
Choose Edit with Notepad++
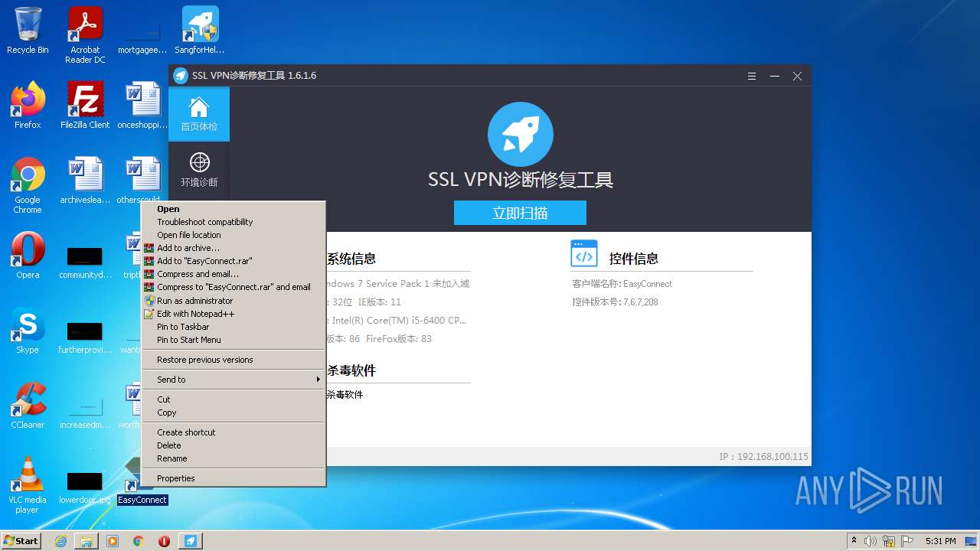tap(234, 314)
